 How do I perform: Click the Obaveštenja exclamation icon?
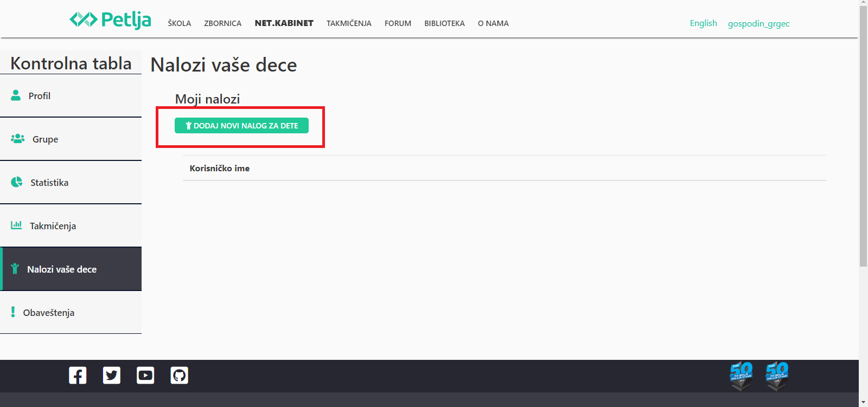(x=13, y=312)
